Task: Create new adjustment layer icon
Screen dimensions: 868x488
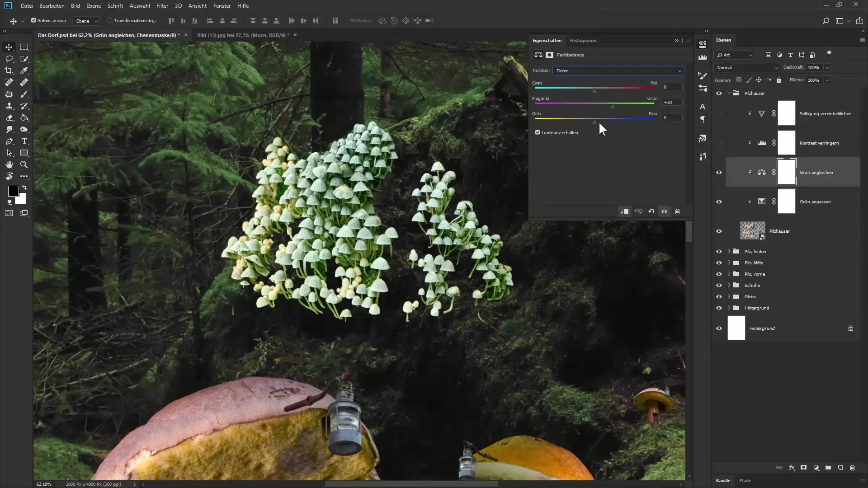Action: (816, 468)
